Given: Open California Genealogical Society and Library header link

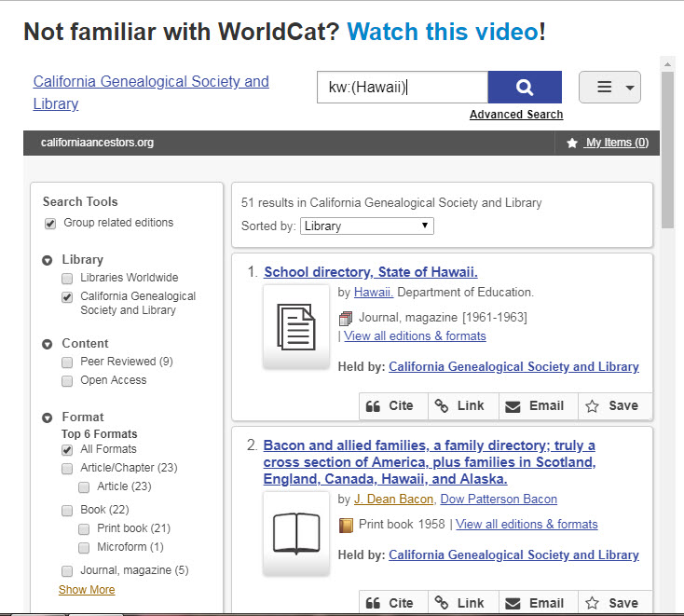Looking at the screenshot, I should (151, 92).
